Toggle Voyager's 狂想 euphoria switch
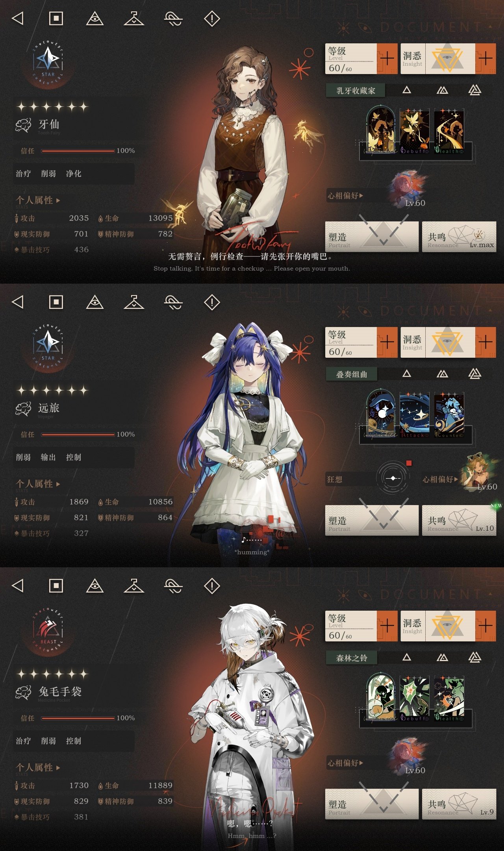 [x=393, y=478]
